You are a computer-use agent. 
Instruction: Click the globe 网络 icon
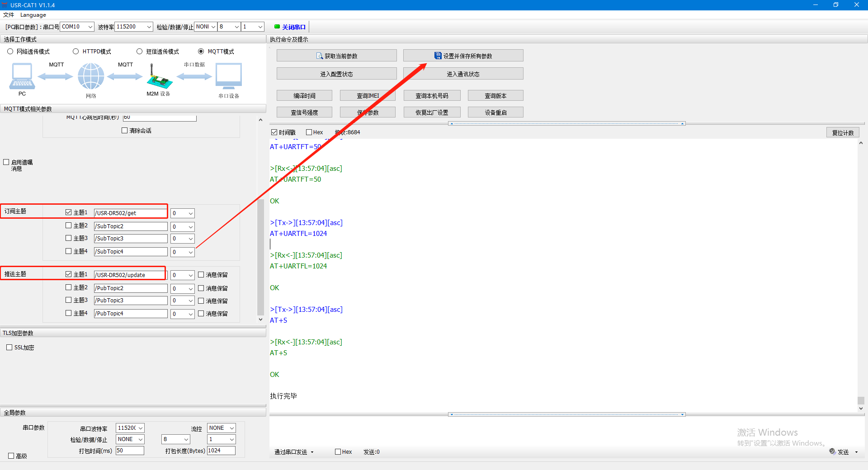point(91,76)
